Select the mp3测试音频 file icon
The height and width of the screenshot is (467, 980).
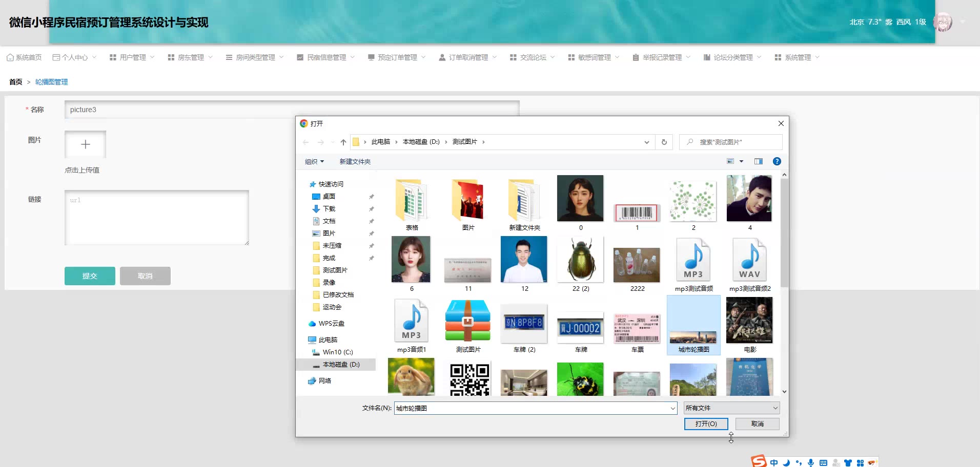693,260
